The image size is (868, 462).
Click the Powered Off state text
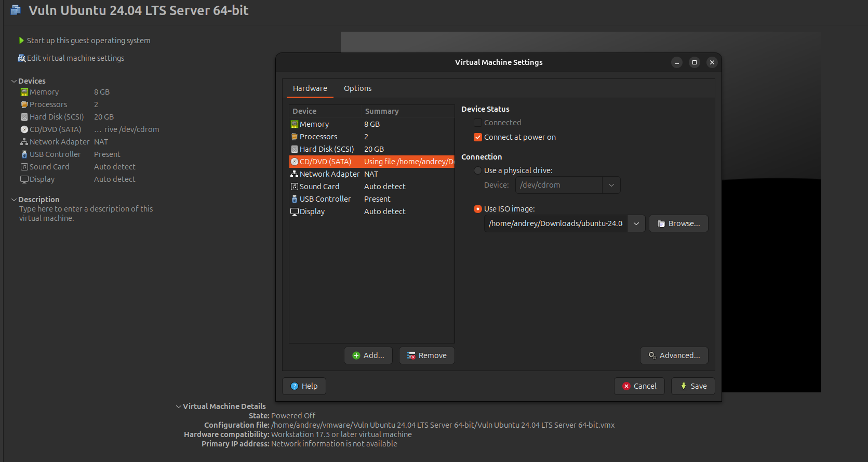coord(293,416)
